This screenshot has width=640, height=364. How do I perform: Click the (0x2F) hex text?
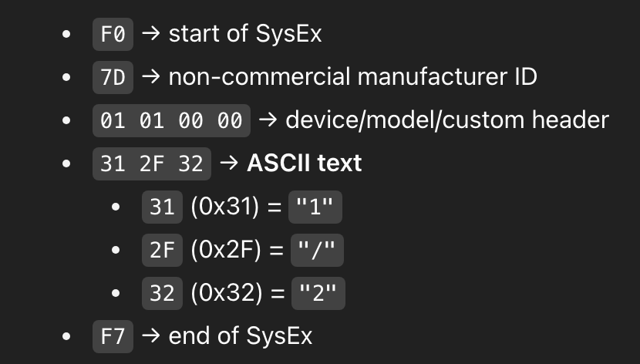point(226,250)
